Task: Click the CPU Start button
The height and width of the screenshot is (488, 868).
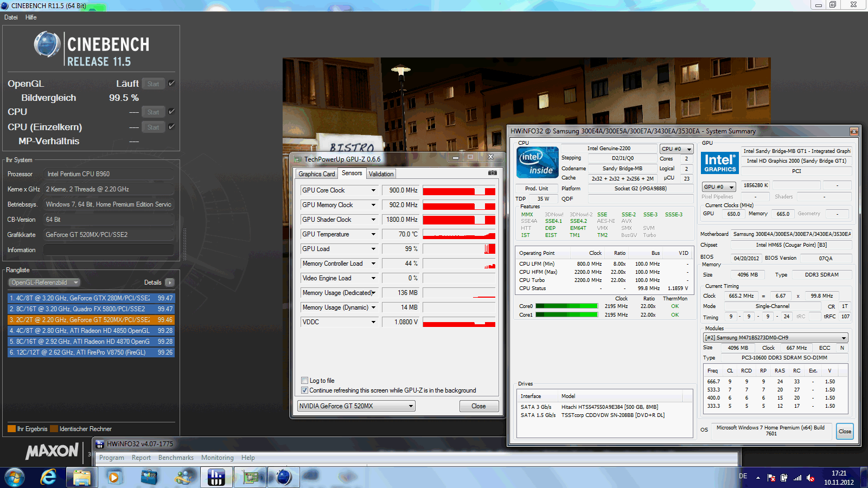Action: pyautogui.click(x=154, y=112)
